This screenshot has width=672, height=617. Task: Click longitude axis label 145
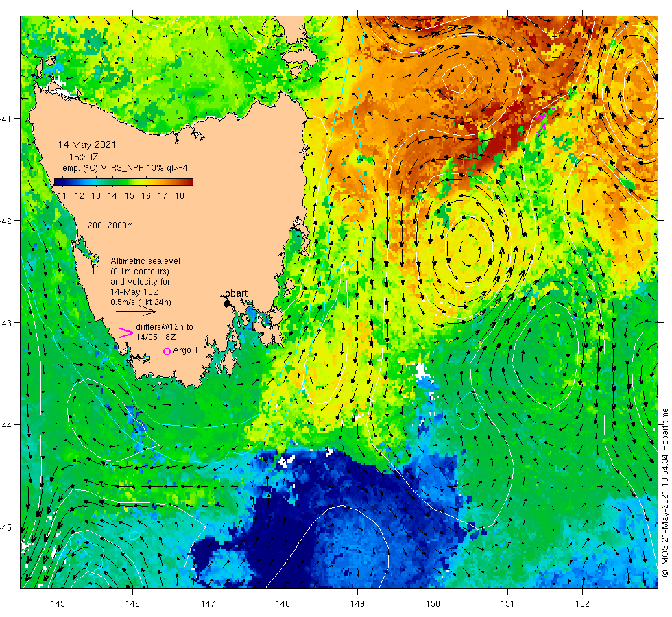click(58, 604)
